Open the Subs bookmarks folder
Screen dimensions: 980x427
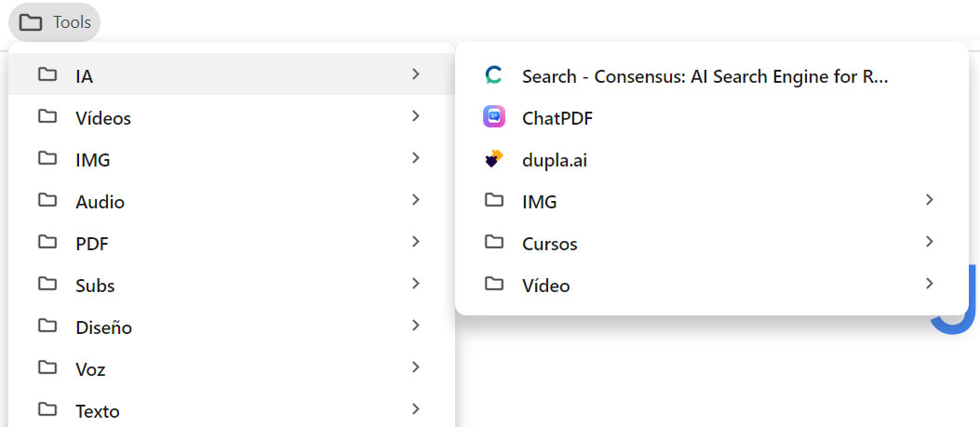coord(231,284)
